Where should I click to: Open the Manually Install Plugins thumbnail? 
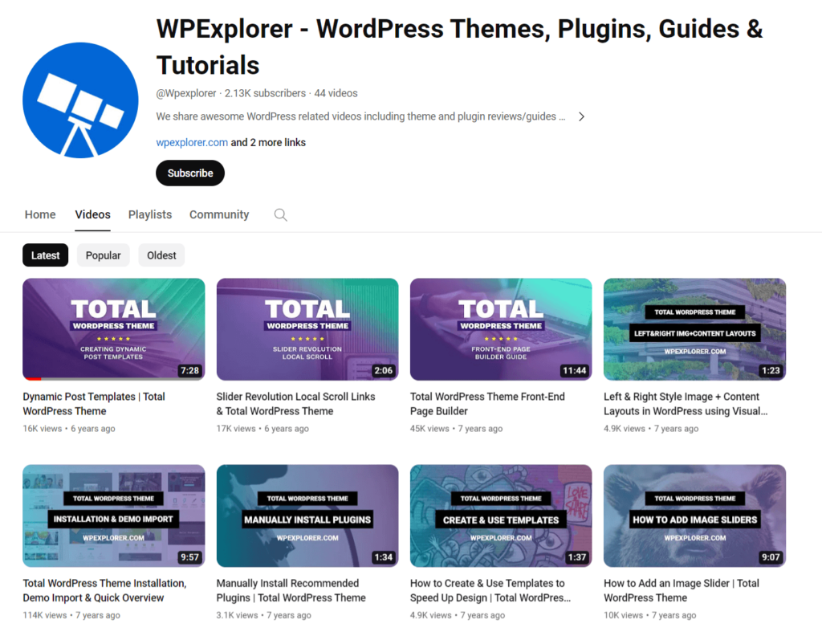pyautogui.click(x=307, y=516)
